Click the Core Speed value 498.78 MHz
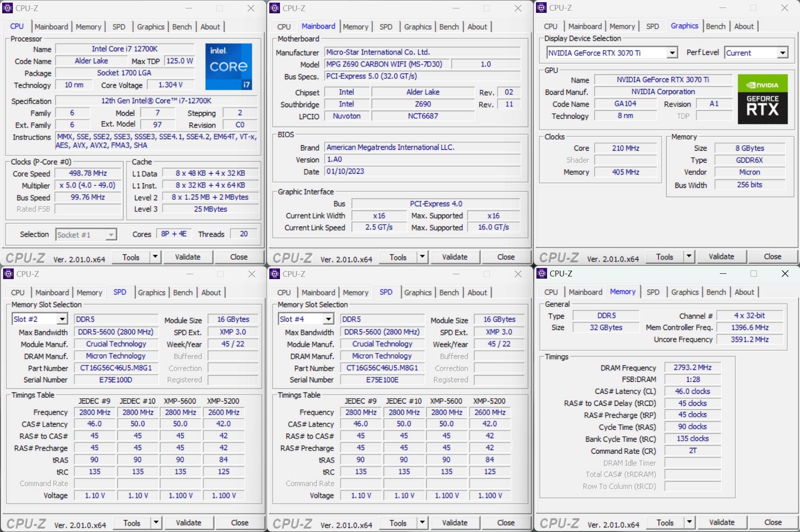 (x=88, y=173)
